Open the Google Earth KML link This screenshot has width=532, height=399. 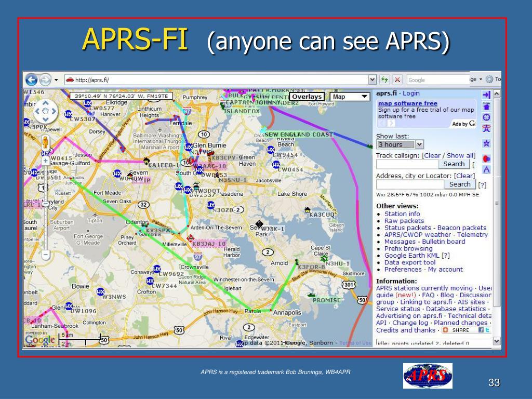tap(411, 256)
